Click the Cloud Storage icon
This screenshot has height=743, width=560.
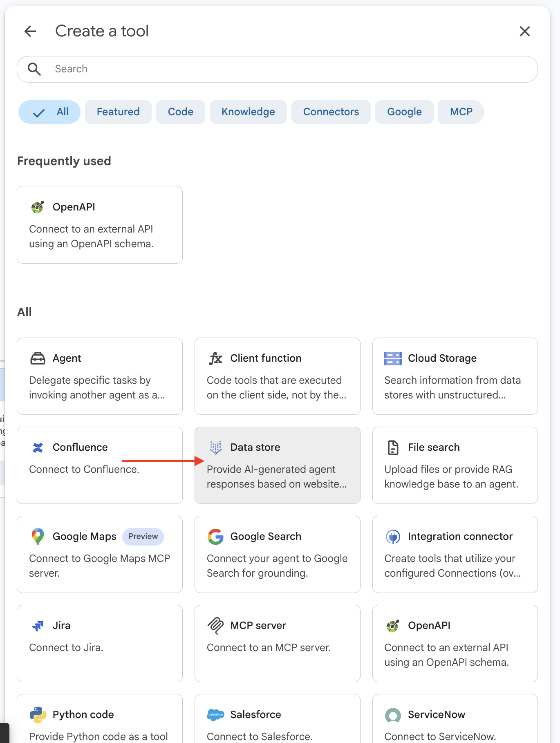point(393,358)
